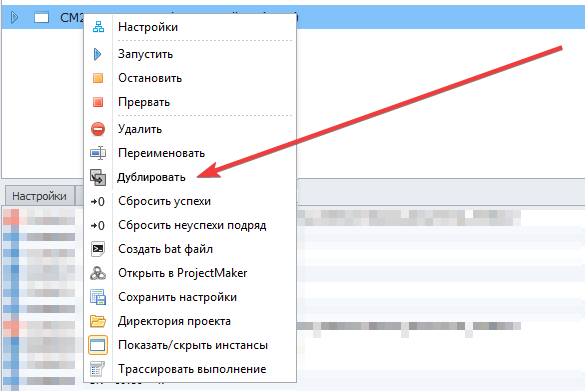Click the save-settings floppy icon
This screenshot has height=391, width=585.
pyautogui.click(x=98, y=297)
